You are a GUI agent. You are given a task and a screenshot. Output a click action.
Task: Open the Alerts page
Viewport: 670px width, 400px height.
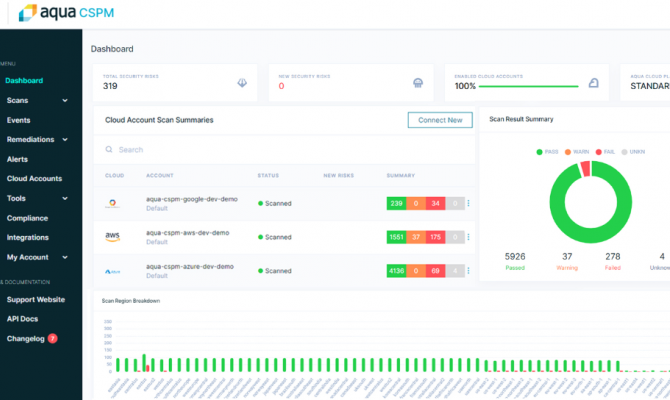(x=17, y=159)
